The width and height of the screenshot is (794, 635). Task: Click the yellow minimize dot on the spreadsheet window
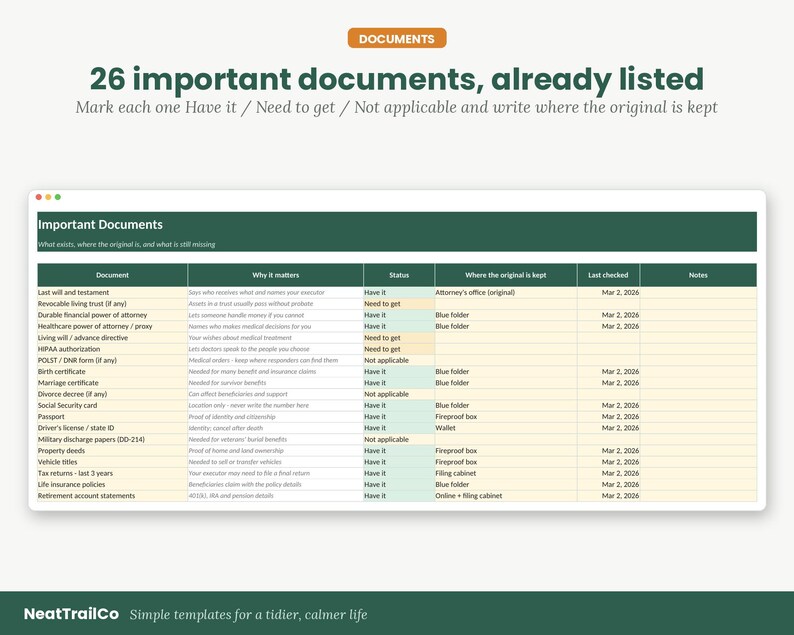click(x=48, y=197)
